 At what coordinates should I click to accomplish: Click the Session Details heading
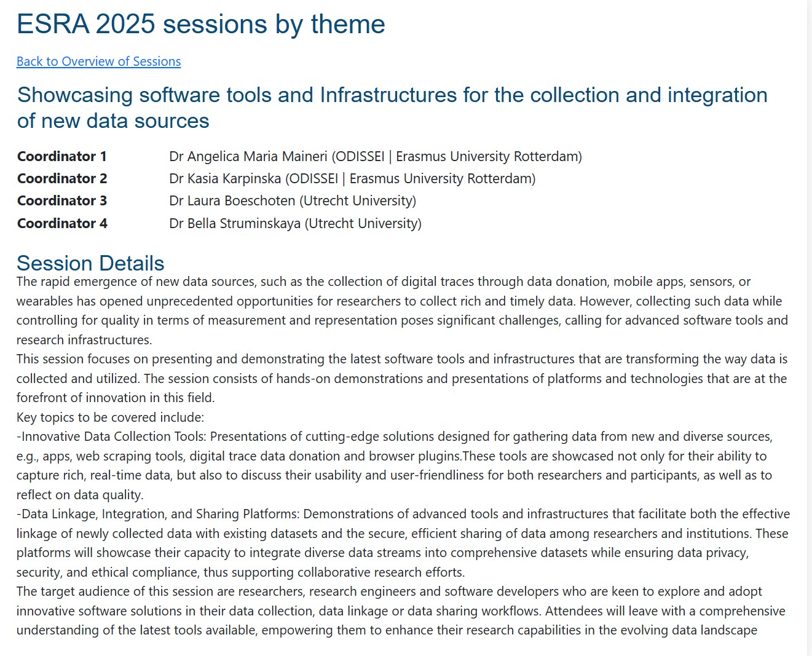tap(90, 263)
